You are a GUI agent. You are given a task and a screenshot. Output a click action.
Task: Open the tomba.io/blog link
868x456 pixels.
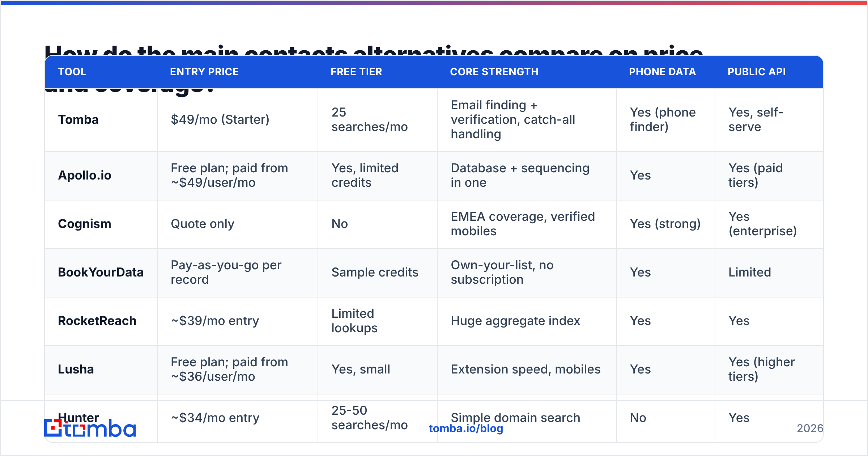466,428
